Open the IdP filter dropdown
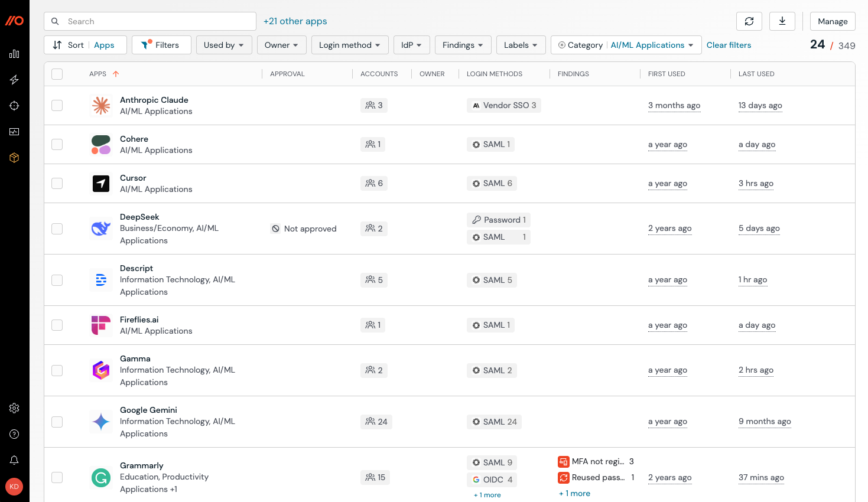Screen dimensions: 868x502 [x=412, y=45]
